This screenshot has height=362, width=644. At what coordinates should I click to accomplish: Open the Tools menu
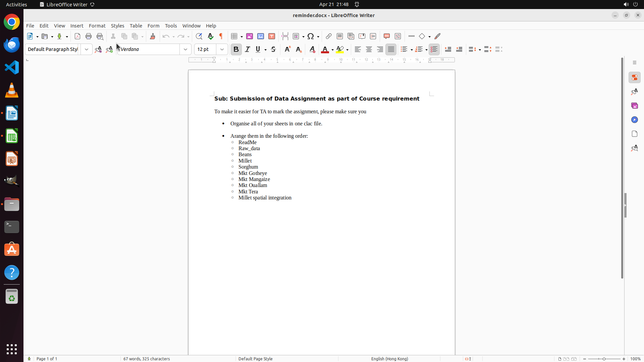tap(171, 26)
